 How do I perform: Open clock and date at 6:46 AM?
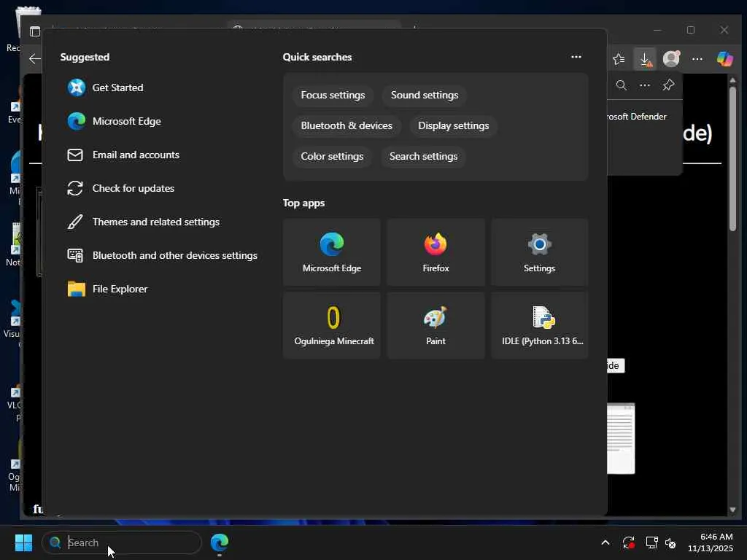coord(711,542)
